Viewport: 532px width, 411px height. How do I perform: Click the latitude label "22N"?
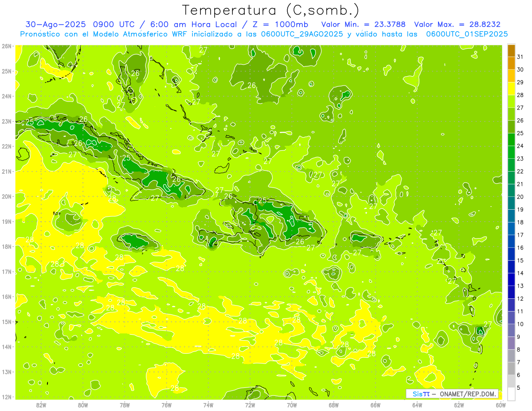6,146
